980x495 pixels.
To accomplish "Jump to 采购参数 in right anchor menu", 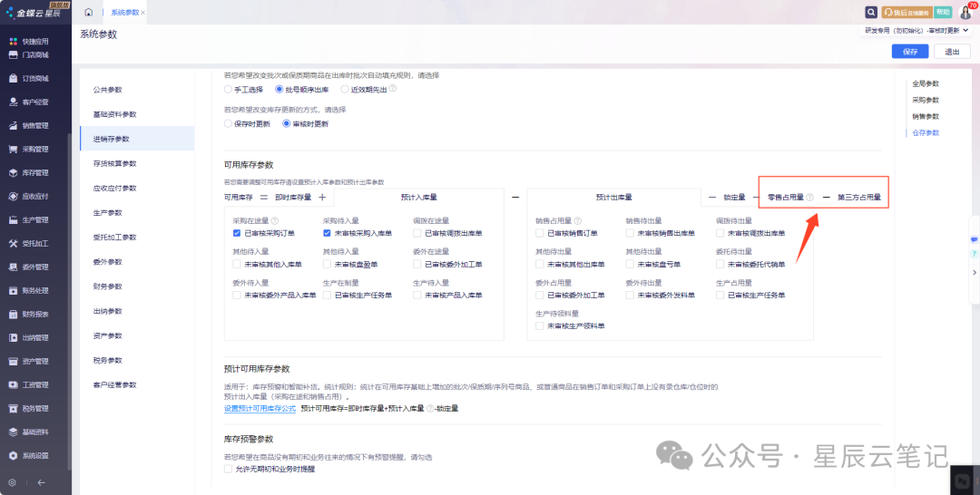I will point(925,100).
